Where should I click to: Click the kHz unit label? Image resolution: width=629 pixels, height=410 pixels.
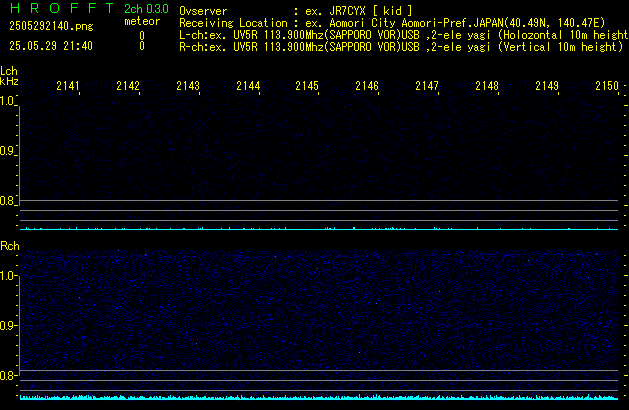pos(9,81)
